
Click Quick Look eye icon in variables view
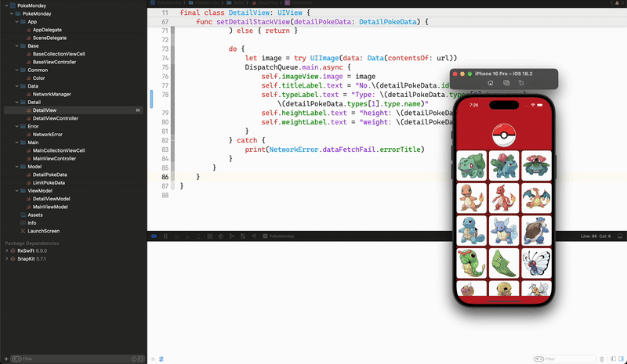[x=153, y=359]
